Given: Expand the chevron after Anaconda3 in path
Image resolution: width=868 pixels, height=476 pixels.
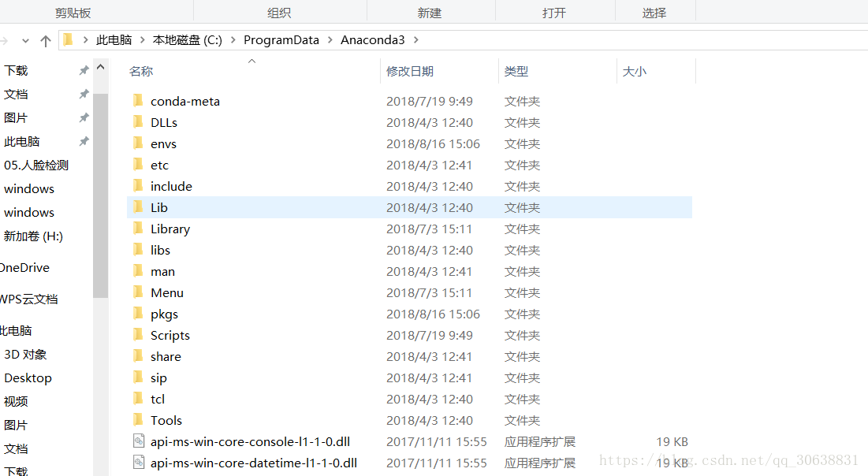Looking at the screenshot, I should (x=415, y=40).
